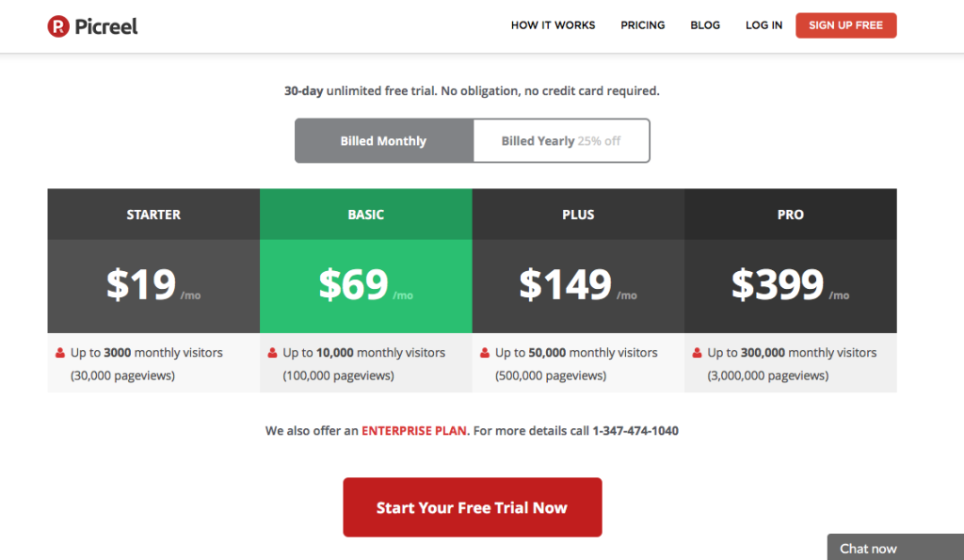The width and height of the screenshot is (964, 560).
Task: Select the Plus $149 price box
Action: (x=578, y=286)
